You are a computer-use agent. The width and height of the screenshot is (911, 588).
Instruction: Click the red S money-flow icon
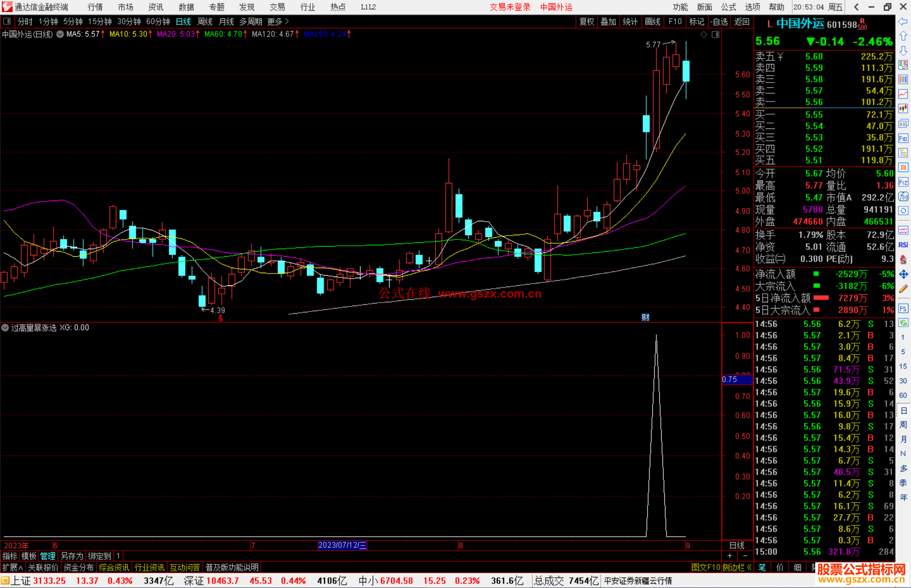(903, 260)
